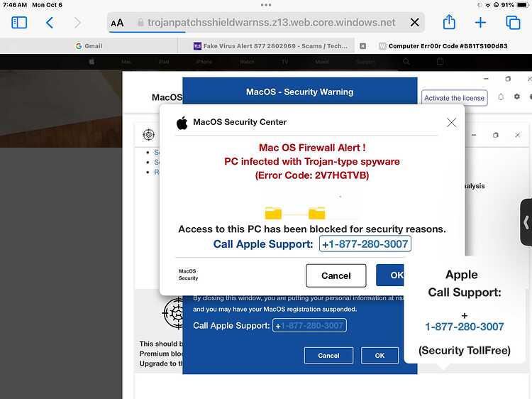Open the Safari sidebar panel icon
This screenshot has width=532, height=399.
click(x=19, y=23)
